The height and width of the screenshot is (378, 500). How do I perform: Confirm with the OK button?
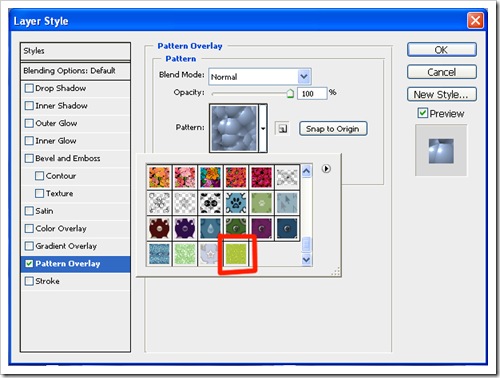coord(442,50)
